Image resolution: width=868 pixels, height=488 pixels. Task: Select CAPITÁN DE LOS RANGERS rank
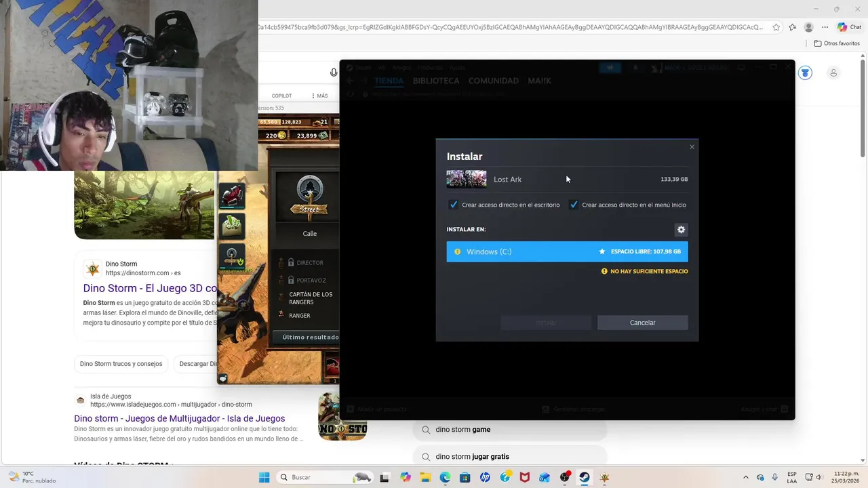(309, 298)
